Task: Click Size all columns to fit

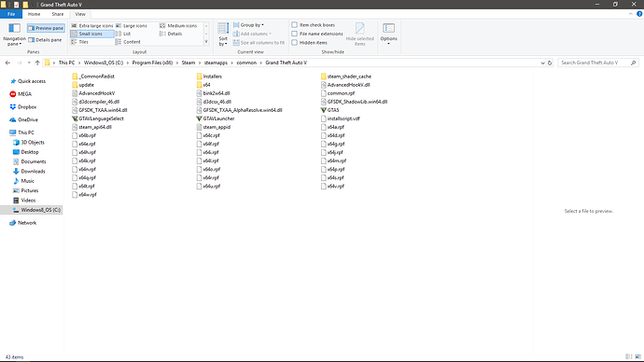Action: pos(259,43)
